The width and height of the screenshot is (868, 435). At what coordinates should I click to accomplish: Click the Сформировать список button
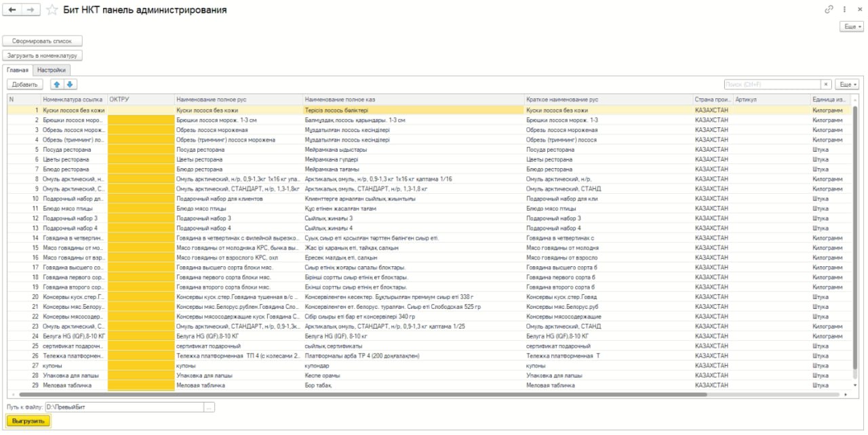[x=42, y=41]
